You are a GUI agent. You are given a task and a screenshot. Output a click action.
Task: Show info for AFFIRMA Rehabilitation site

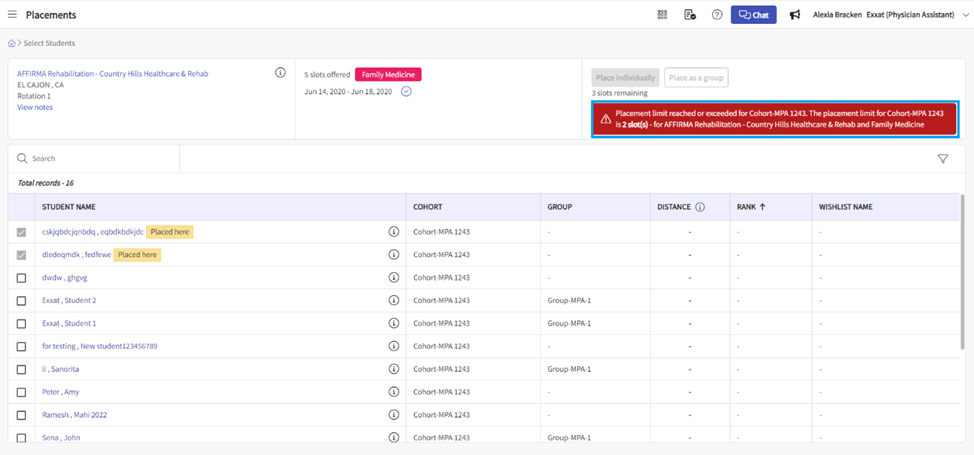pyautogui.click(x=280, y=73)
